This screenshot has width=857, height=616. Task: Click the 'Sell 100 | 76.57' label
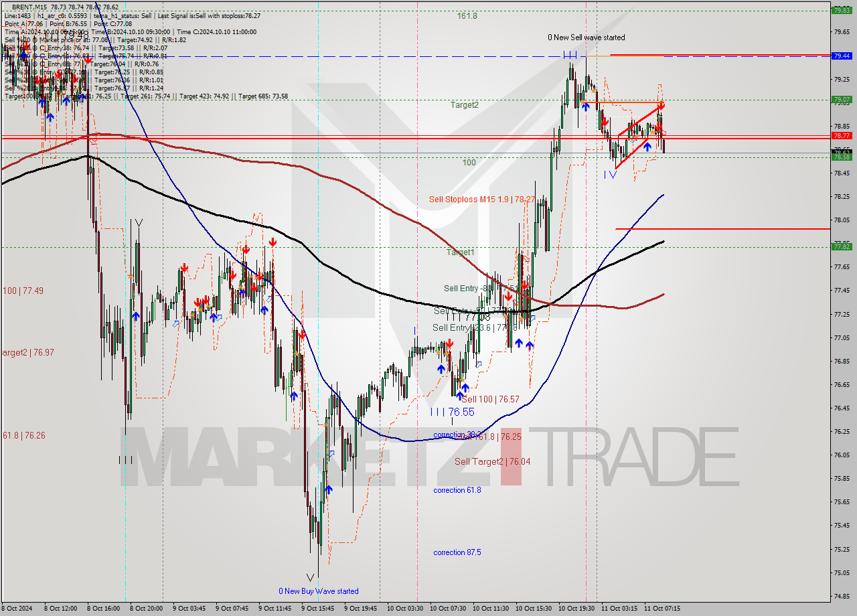coord(490,399)
